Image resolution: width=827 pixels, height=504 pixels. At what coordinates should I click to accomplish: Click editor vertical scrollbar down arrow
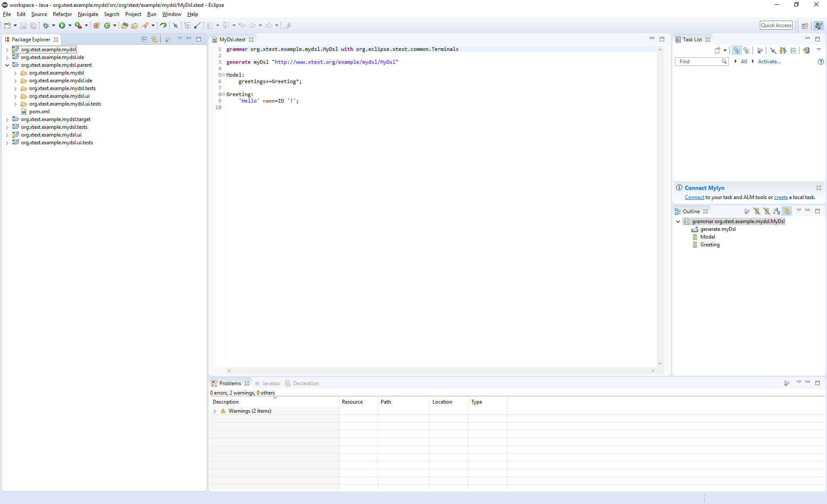click(x=660, y=364)
